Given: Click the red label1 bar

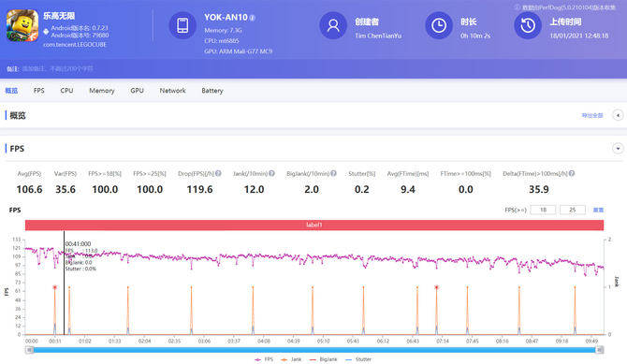Looking at the screenshot, I should (x=314, y=225).
